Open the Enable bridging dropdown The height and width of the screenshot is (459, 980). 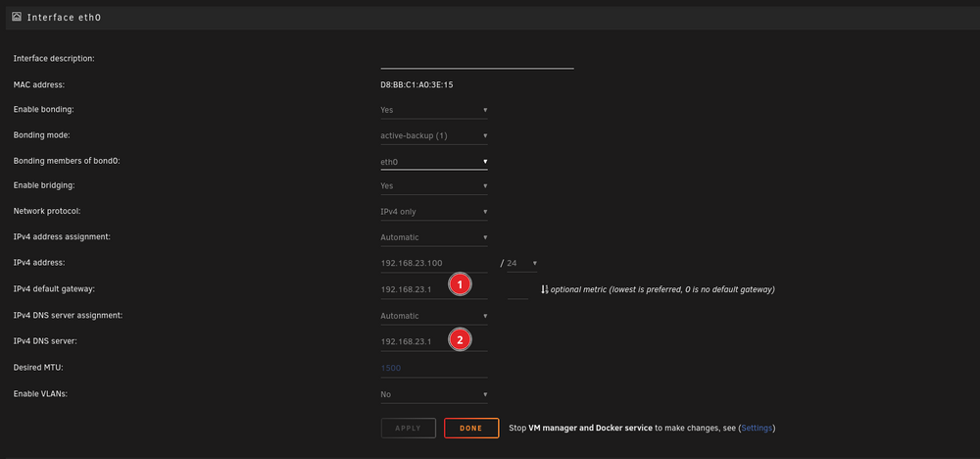click(434, 185)
